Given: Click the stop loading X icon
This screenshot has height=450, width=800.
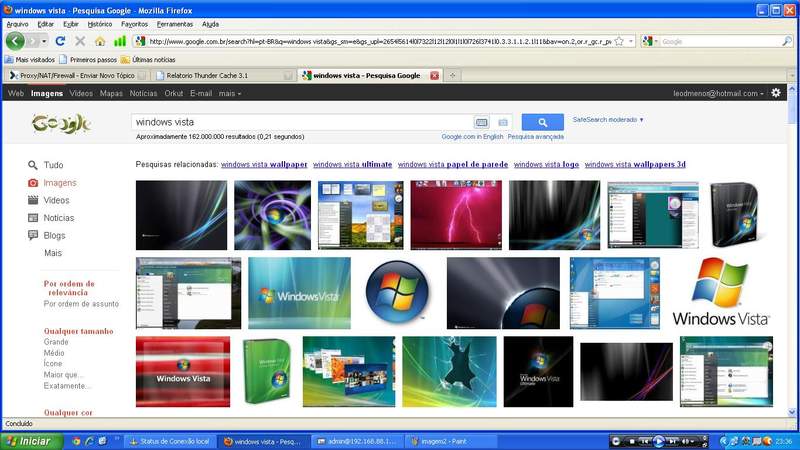Looking at the screenshot, I should [80, 41].
